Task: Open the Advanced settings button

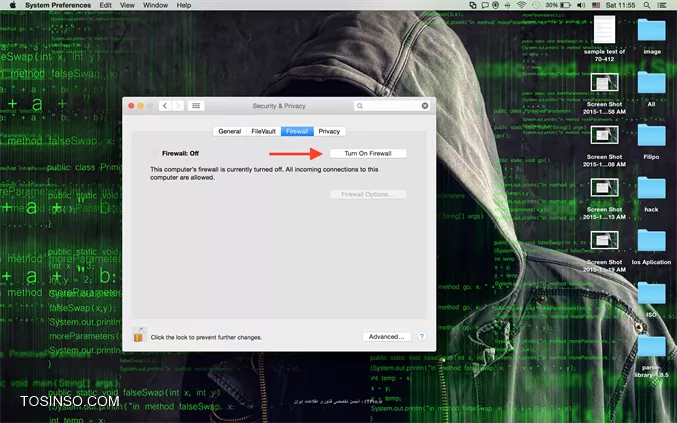Action: pyautogui.click(x=386, y=337)
